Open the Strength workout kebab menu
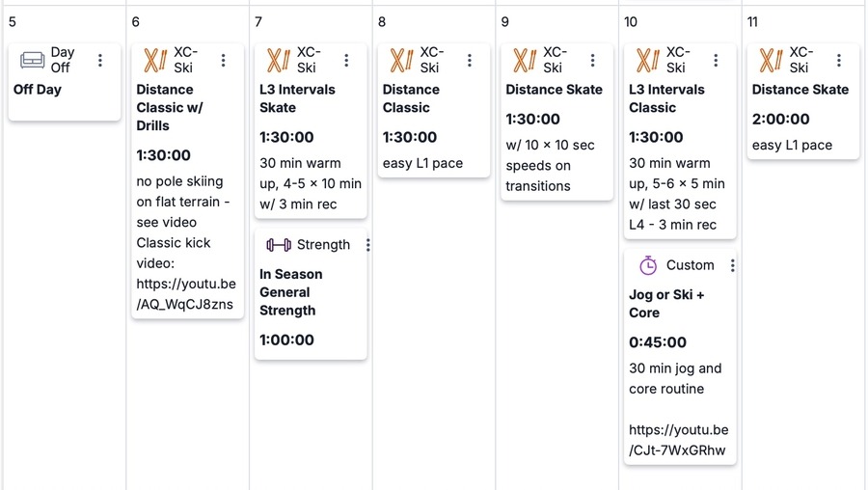Screen dimensions: 868x490 pos(367,245)
